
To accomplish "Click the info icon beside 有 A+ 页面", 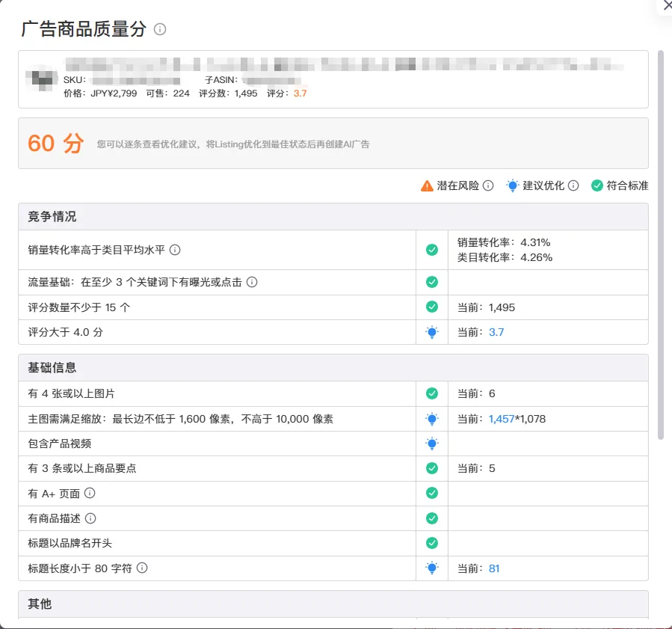I will (90, 493).
